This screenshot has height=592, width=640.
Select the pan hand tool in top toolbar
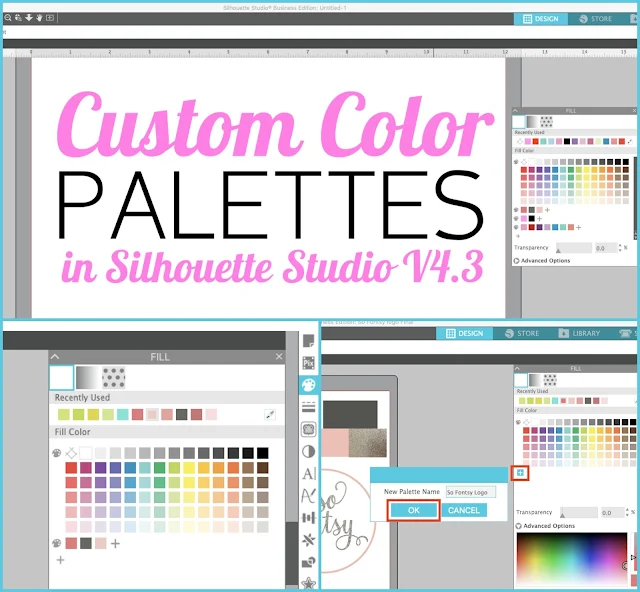[x=40, y=18]
